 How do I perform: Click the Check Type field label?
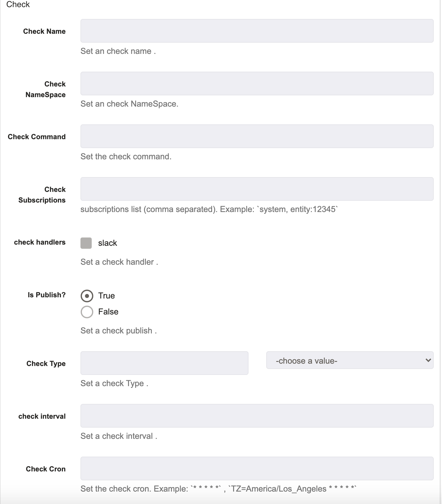coord(46,364)
